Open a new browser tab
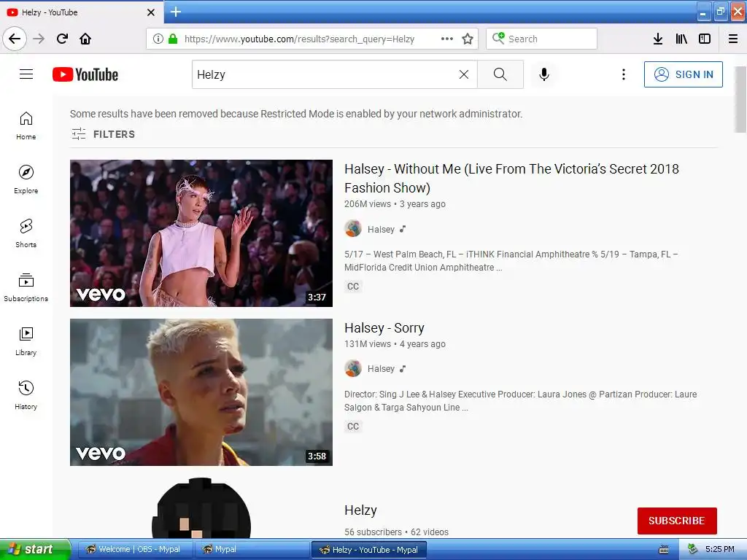 [176, 12]
